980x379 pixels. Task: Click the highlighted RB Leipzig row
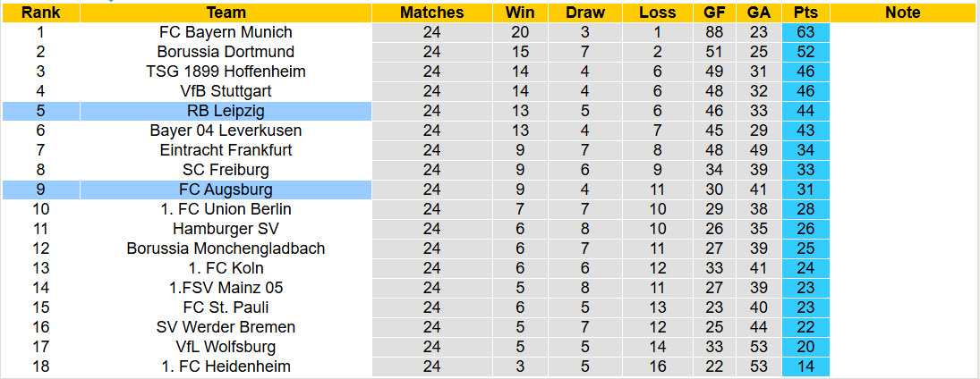point(226,111)
